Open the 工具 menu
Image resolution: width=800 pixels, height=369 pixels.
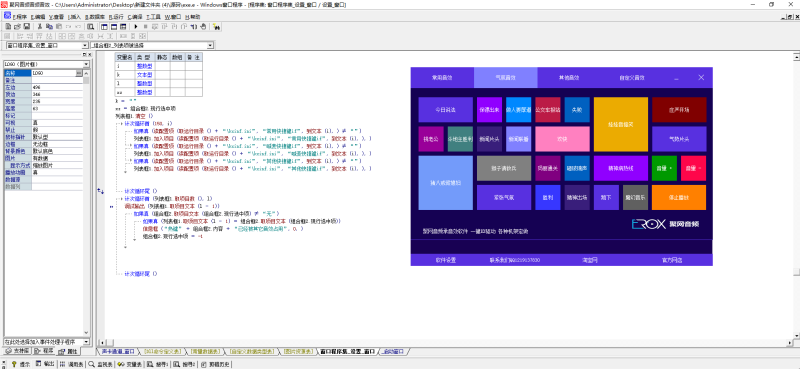click(154, 16)
